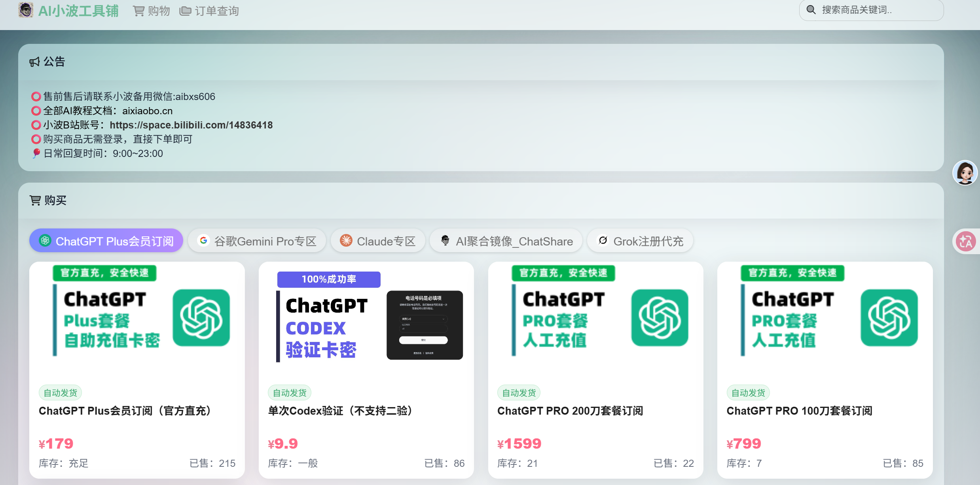Screen dimensions: 980x485
Task: Click 单次Codex验证 product title
Action: point(340,411)
